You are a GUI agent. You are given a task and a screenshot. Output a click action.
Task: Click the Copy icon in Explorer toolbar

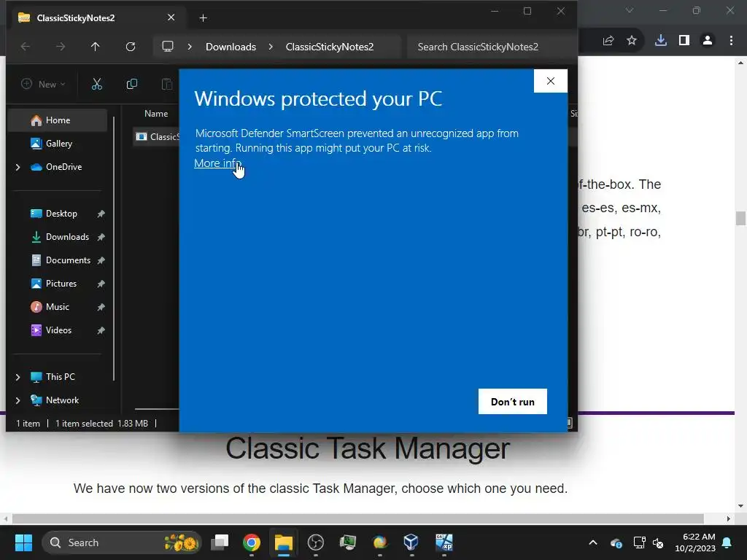[132, 85]
